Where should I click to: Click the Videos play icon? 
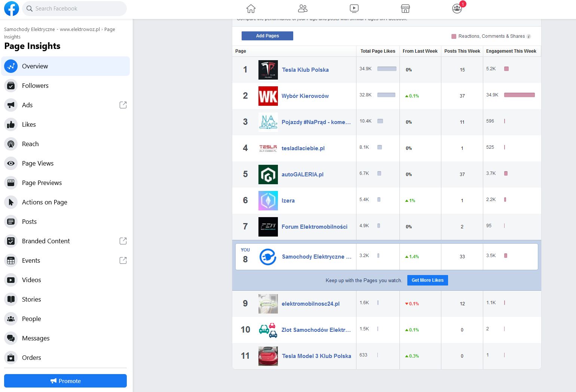[x=11, y=280]
